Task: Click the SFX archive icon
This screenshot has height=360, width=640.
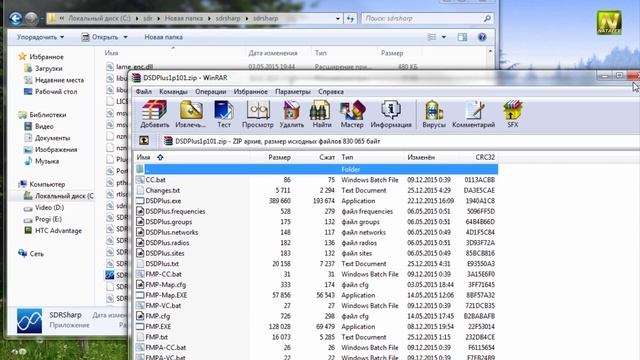Action: coord(513,114)
